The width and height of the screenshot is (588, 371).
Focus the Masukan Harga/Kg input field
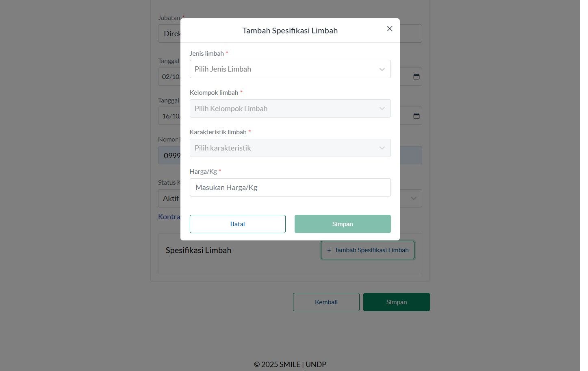[x=290, y=188]
